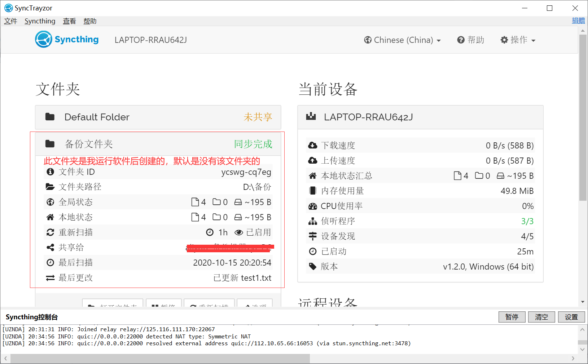The height and width of the screenshot is (364, 588).
Task: Click the main page scroll up arrow
Action: [583, 31]
